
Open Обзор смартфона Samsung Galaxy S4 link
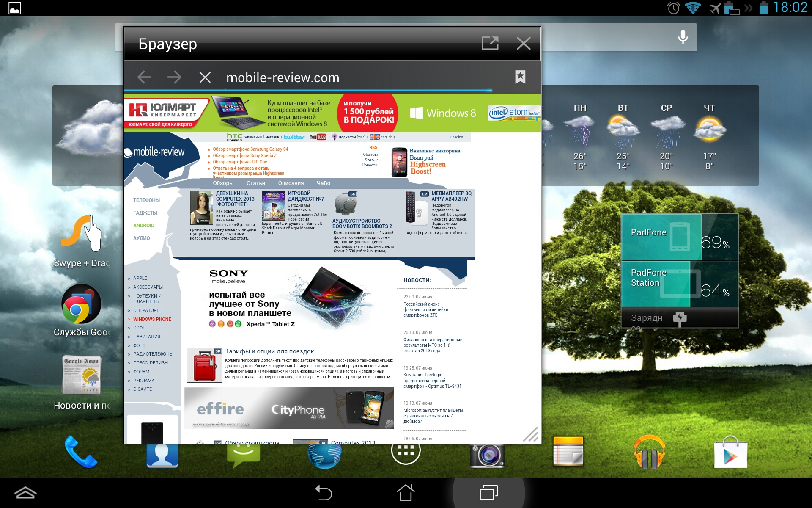pyautogui.click(x=250, y=149)
